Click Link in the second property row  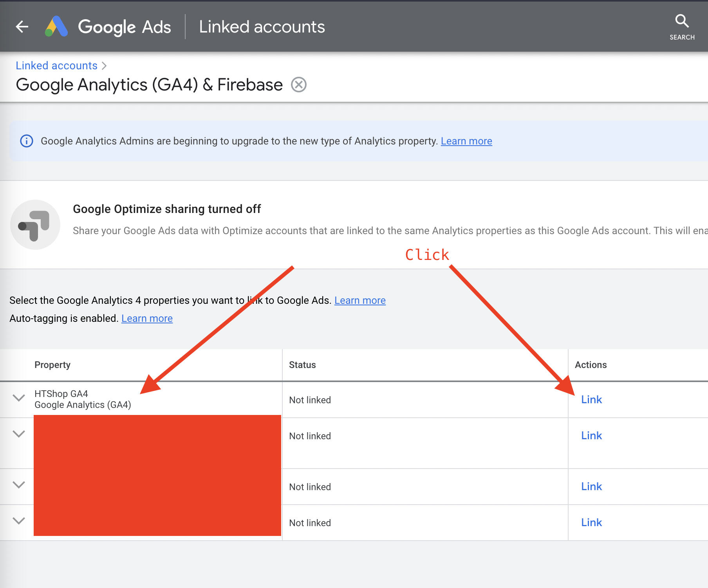pos(591,435)
